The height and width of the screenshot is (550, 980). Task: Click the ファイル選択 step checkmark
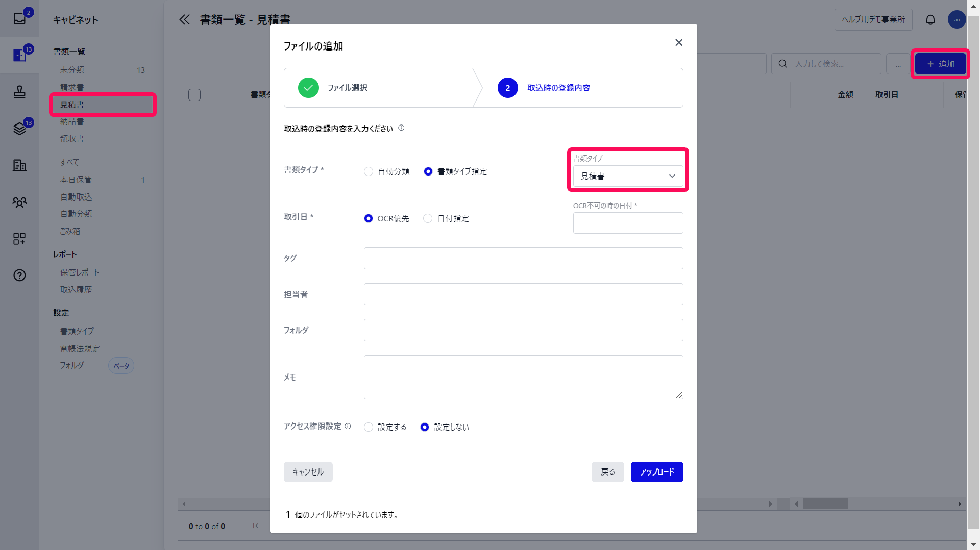pyautogui.click(x=308, y=88)
